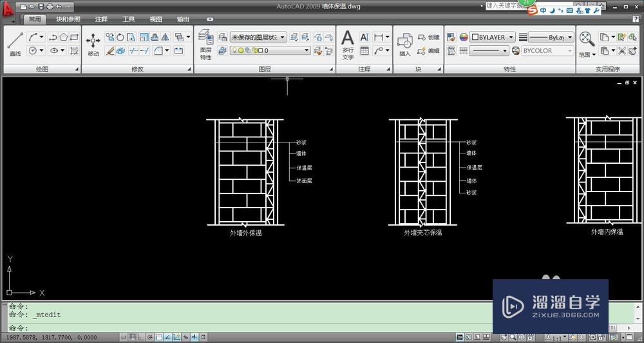
Task: Click the Match Properties icon
Action: (x=451, y=37)
